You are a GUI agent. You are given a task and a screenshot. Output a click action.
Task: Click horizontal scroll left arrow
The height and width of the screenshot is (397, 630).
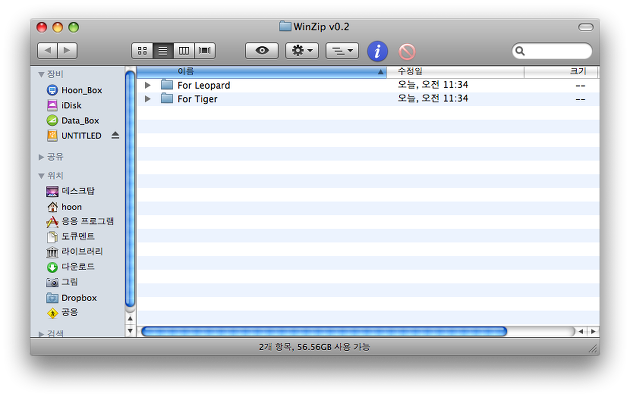(581, 332)
